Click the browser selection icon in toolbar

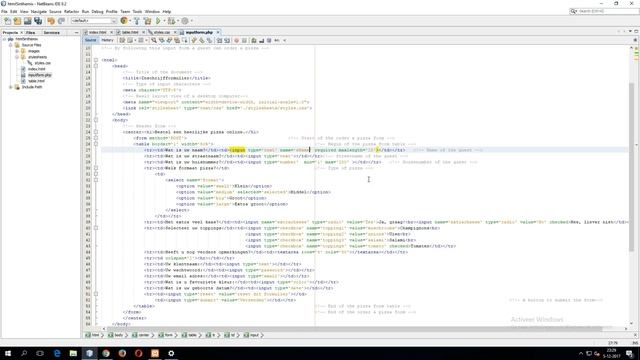(124, 21)
